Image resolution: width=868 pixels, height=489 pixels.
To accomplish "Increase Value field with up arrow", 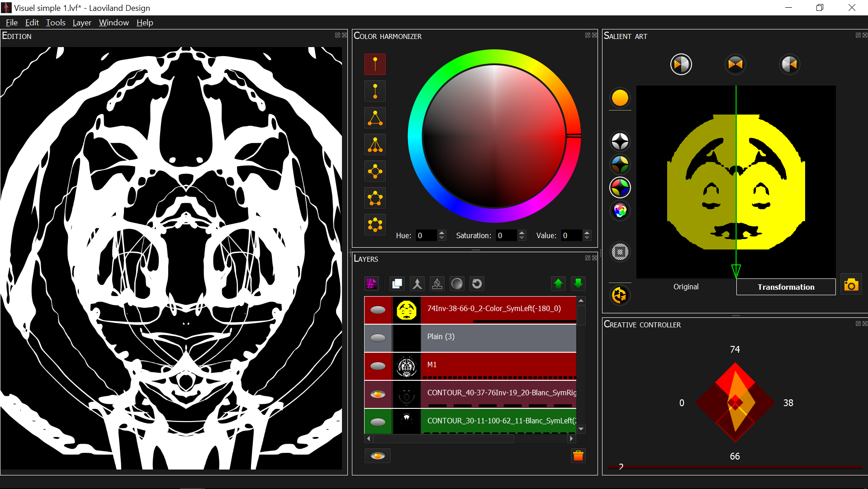I will 587,233.
